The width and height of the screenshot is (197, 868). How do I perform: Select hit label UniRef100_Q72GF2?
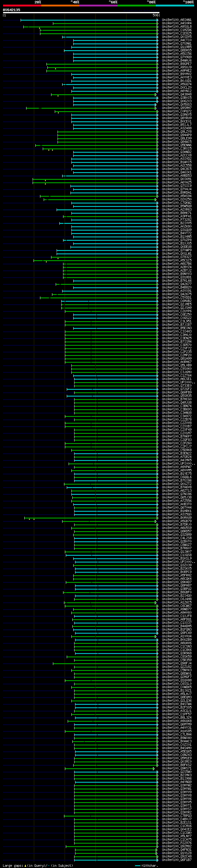tap(176, 389)
